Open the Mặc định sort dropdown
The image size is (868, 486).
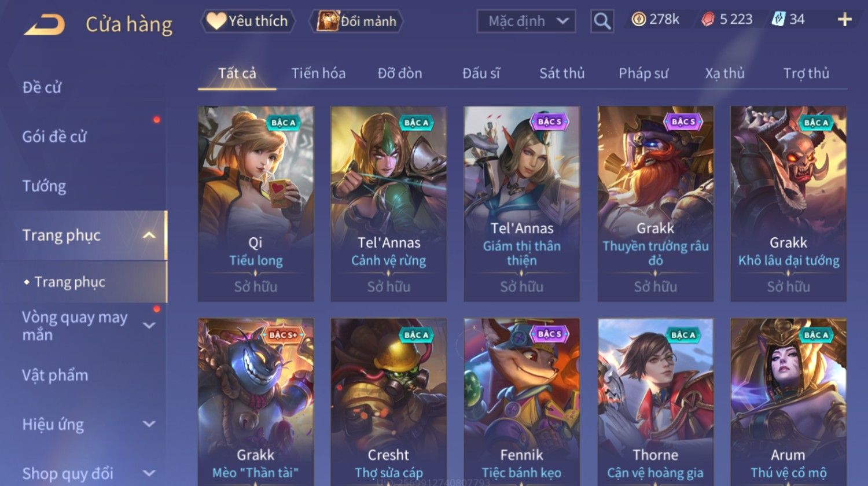click(526, 21)
